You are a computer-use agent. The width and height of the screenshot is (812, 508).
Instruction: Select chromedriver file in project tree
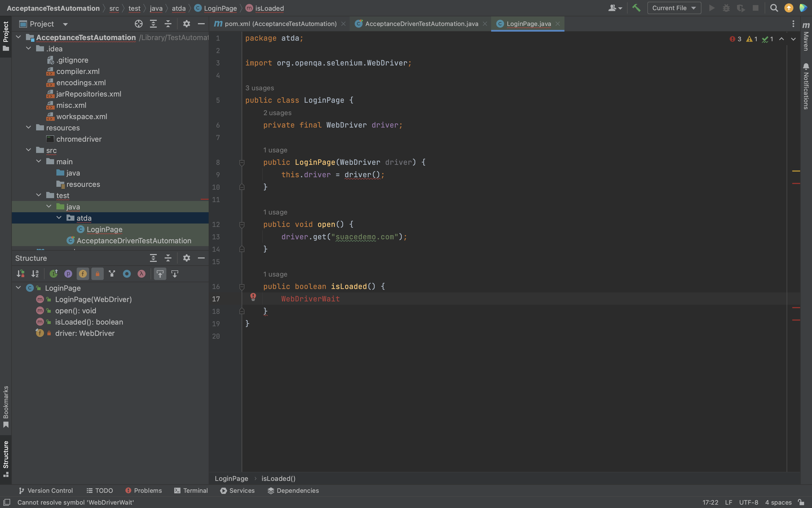[79, 139]
